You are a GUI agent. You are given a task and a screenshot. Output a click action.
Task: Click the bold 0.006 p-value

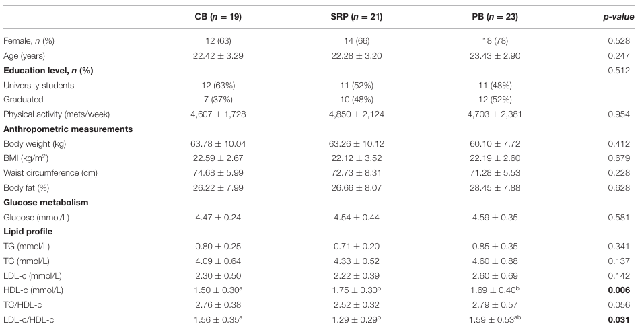[618, 290]
